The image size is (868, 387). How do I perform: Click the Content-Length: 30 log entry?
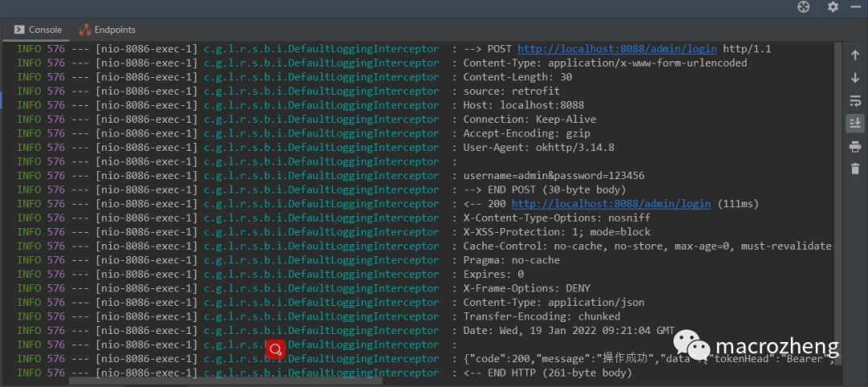[518, 77]
